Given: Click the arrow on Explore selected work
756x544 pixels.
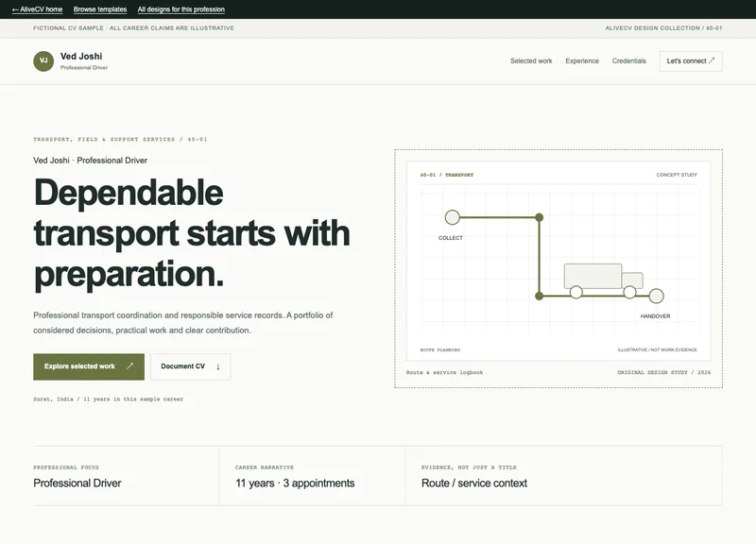Looking at the screenshot, I should (129, 366).
